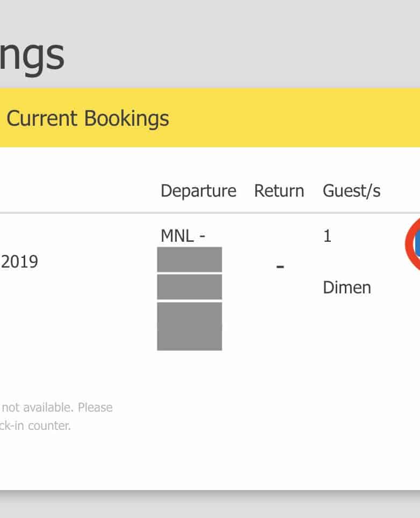Click the dash under the Return column
The height and width of the screenshot is (518, 420).
coord(280,266)
